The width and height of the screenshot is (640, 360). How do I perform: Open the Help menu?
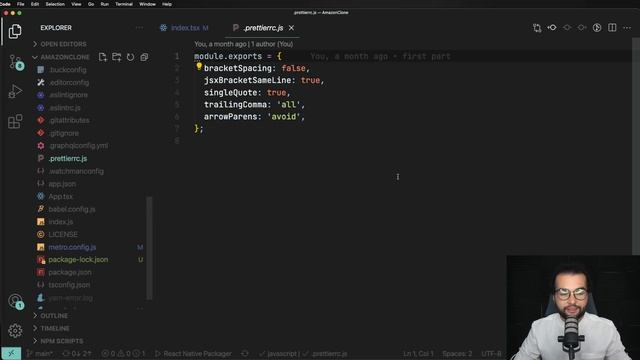(167, 4)
